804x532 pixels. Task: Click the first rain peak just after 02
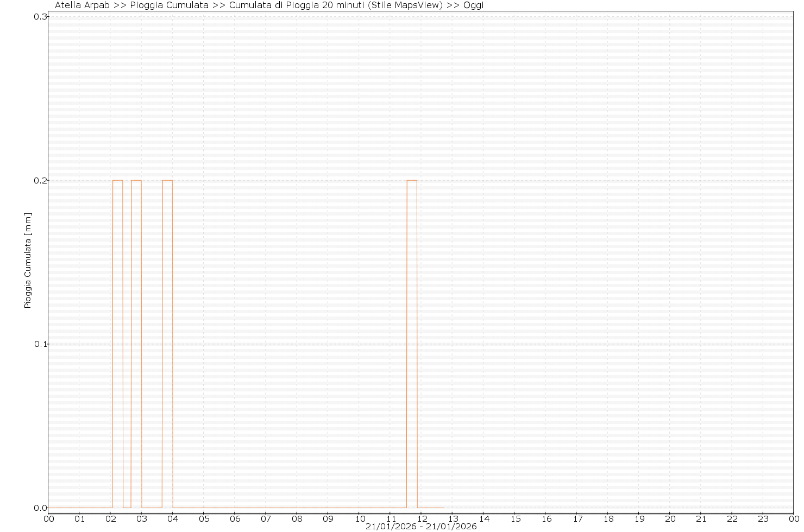click(117, 180)
